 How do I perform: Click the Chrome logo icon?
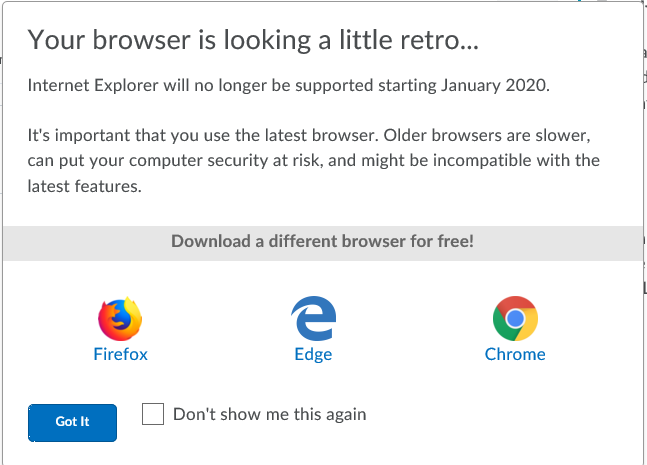tap(515, 320)
